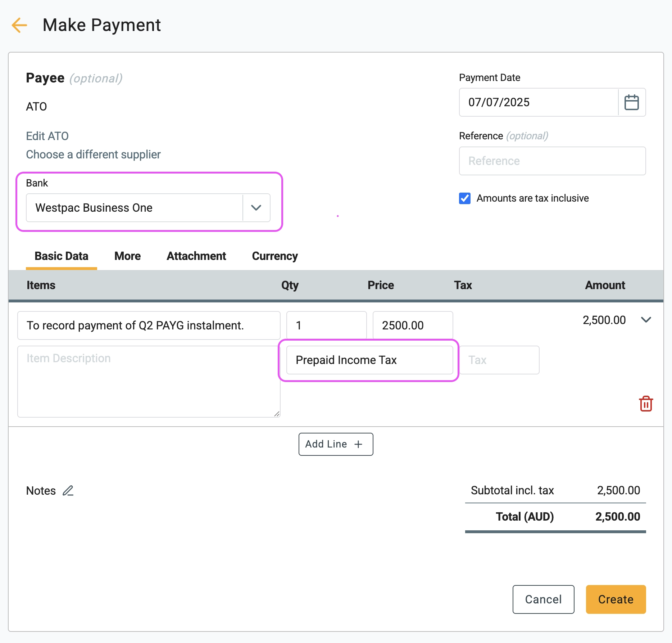Click the Tax input field
Image resolution: width=672 pixels, height=643 pixels.
tap(499, 360)
